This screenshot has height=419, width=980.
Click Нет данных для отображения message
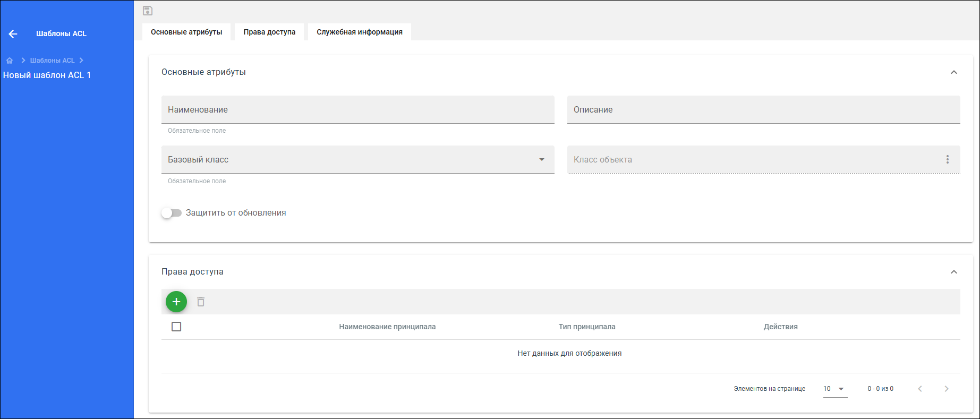click(x=569, y=353)
